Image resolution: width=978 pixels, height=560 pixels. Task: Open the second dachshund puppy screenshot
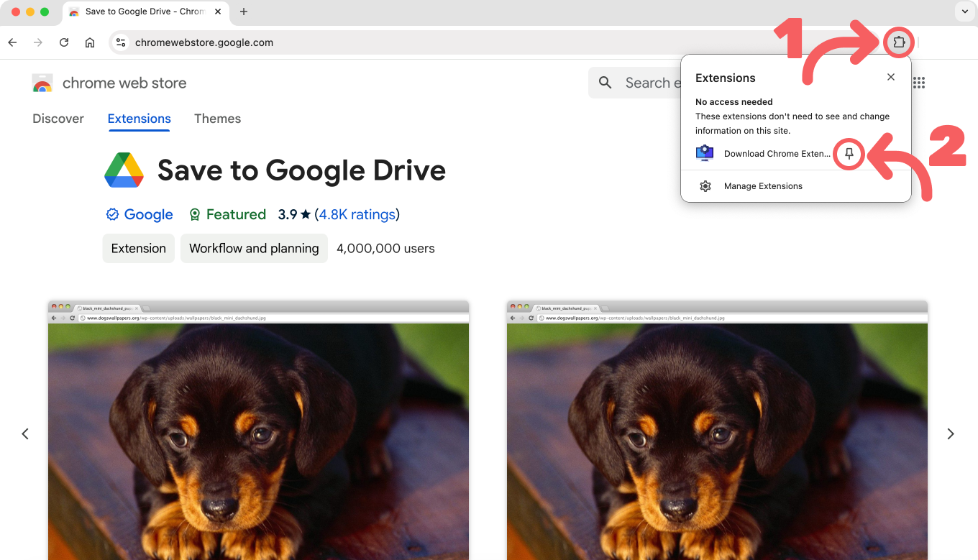(717, 430)
